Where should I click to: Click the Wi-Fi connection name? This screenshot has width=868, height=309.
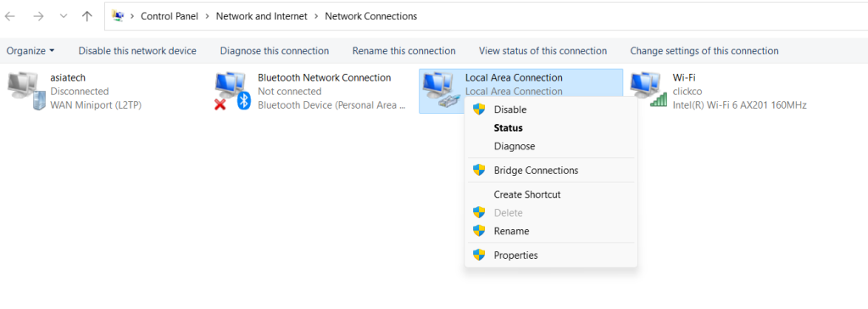coord(684,77)
